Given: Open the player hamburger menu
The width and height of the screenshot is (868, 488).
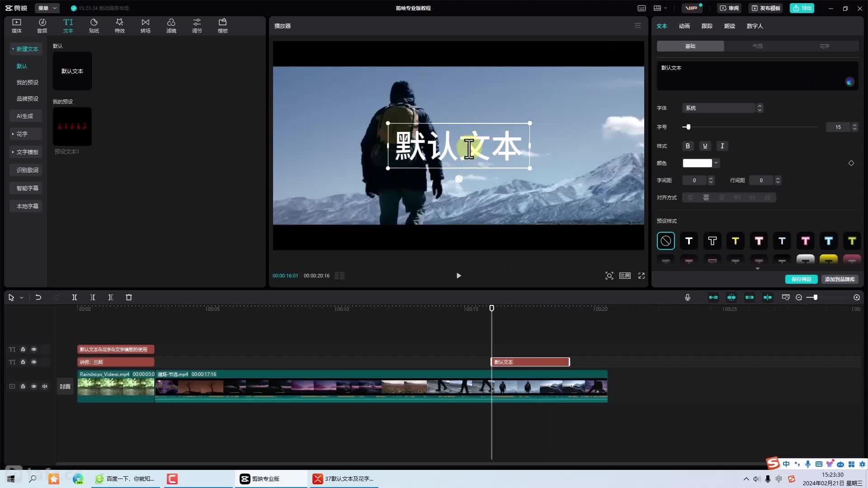Looking at the screenshot, I should (638, 26).
